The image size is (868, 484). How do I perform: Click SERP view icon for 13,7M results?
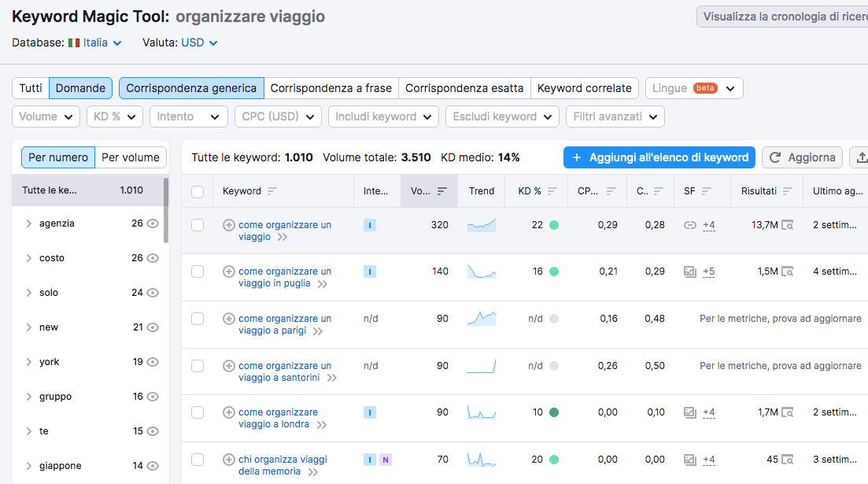click(x=787, y=225)
